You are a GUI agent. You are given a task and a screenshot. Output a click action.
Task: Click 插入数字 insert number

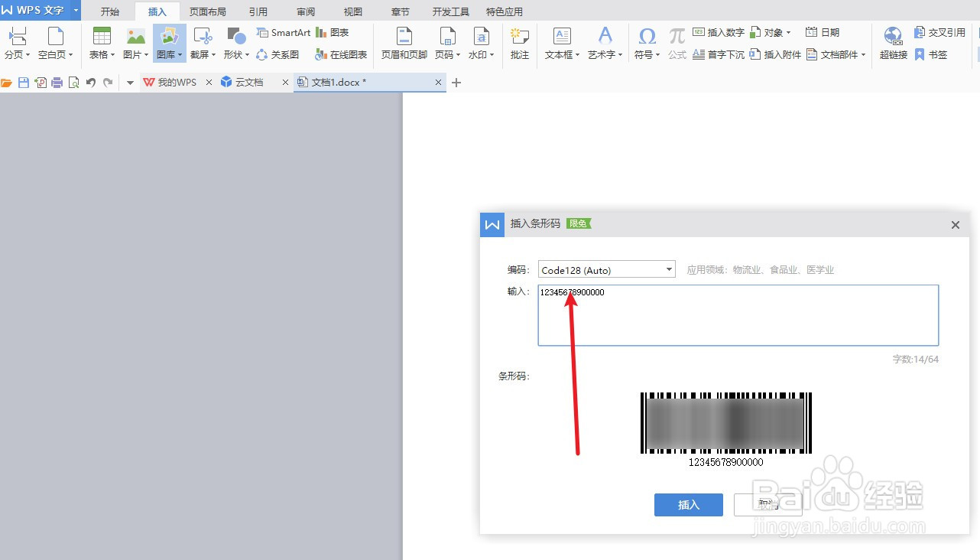[718, 33]
